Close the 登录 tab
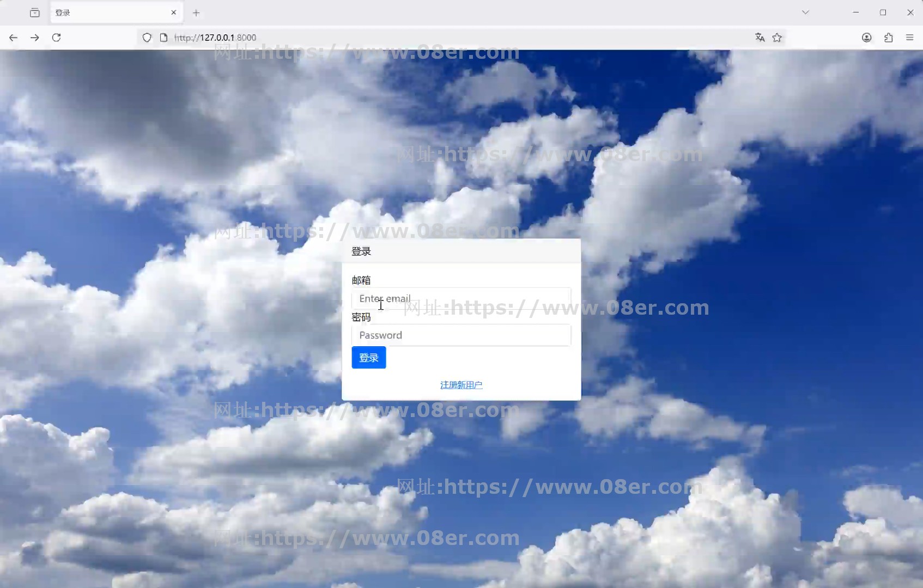Image resolution: width=923 pixels, height=588 pixels. coord(174,13)
